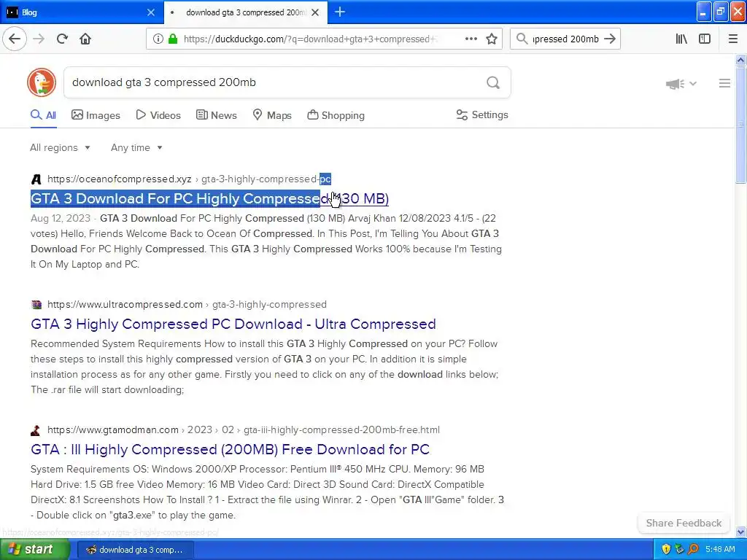
Task: Open page actions three-dot menu
Action: point(471,39)
